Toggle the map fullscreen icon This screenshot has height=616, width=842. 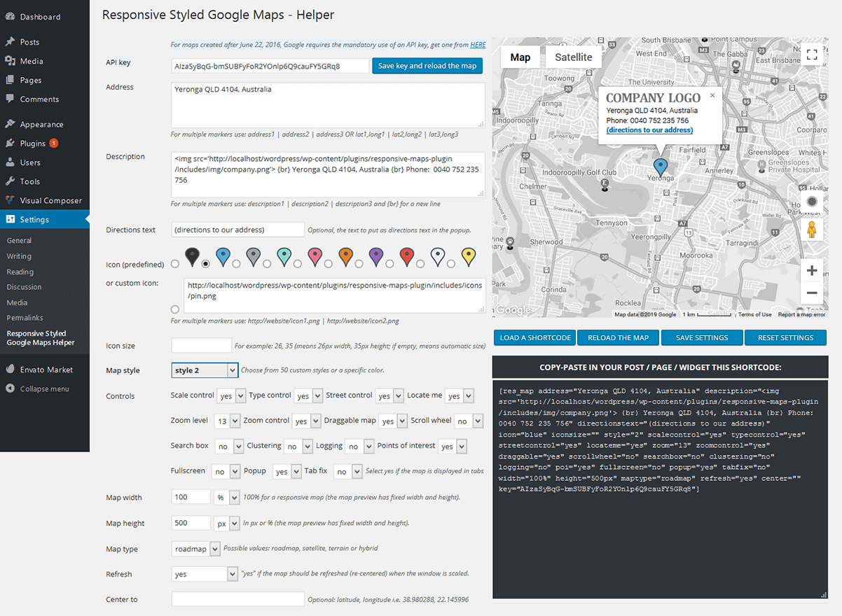click(x=812, y=54)
